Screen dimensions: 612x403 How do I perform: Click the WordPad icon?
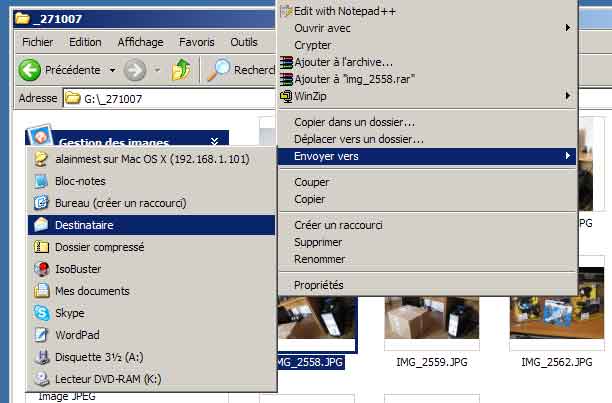41,335
